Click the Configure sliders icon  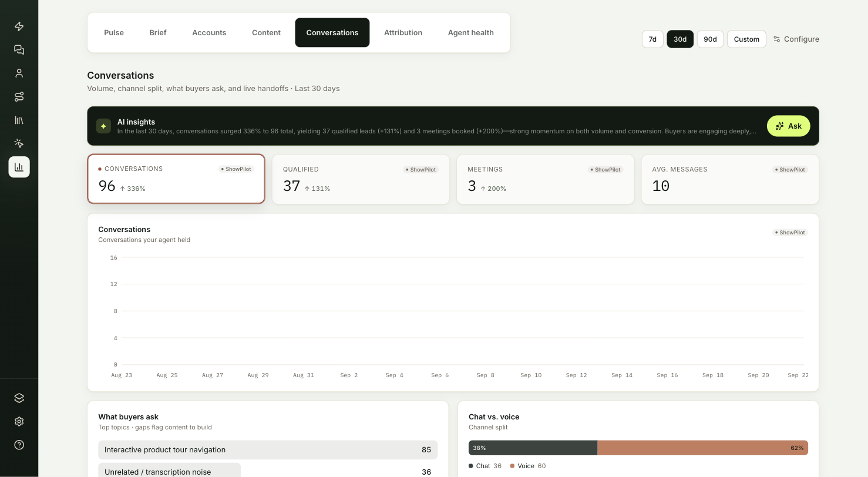(776, 39)
